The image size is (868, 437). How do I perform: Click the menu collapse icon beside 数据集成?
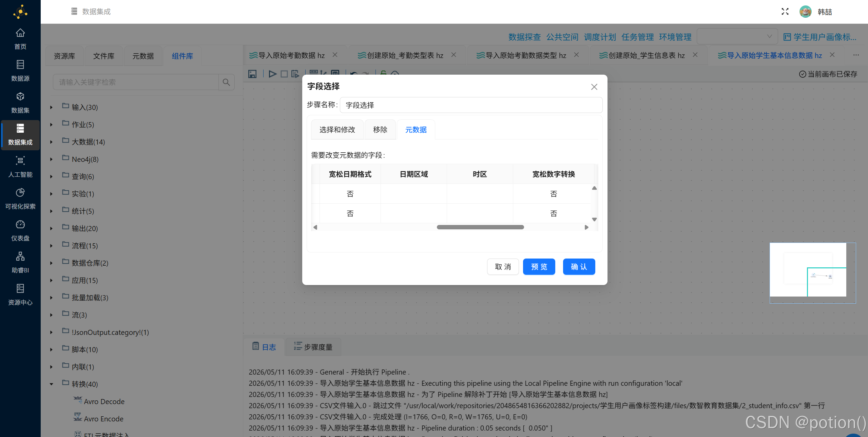point(74,12)
